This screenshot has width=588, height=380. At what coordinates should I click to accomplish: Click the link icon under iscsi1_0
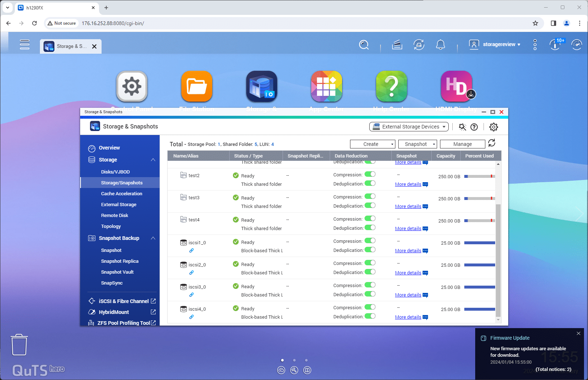pyautogui.click(x=192, y=250)
